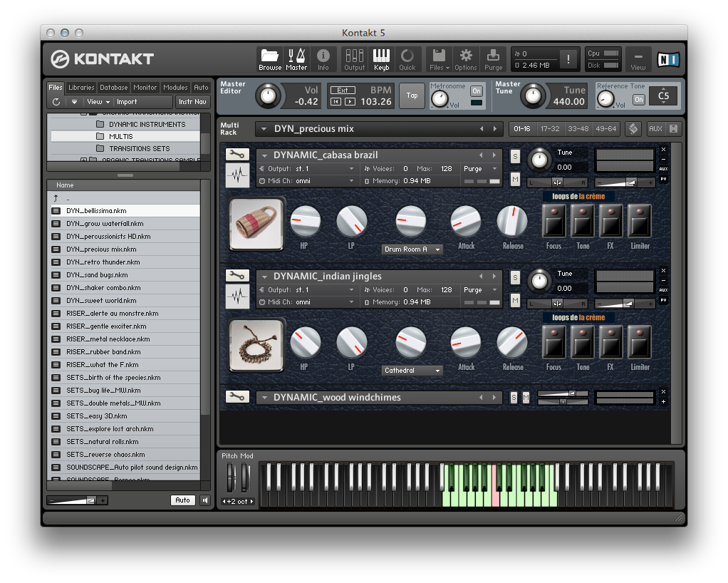Click the Master metronome icon
The image size is (728, 583).
click(296, 59)
